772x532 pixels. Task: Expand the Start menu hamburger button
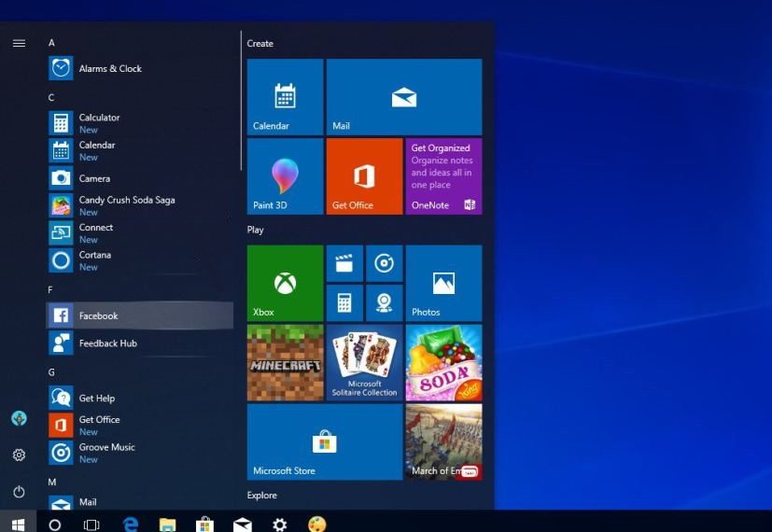click(19, 43)
